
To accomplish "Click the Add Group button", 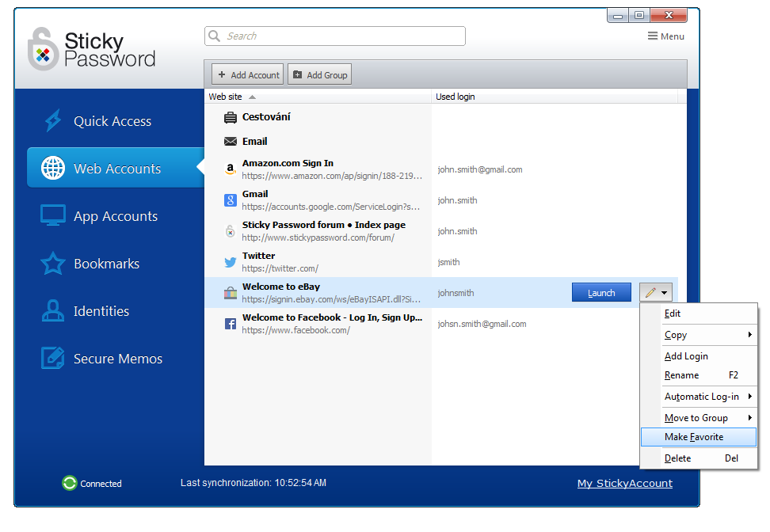I will pyautogui.click(x=320, y=74).
